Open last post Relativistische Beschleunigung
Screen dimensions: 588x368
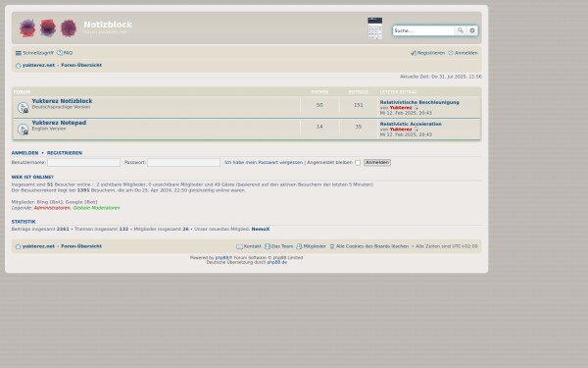pyautogui.click(x=419, y=102)
